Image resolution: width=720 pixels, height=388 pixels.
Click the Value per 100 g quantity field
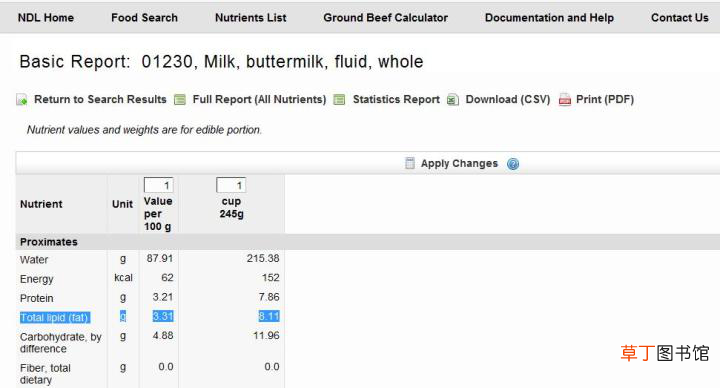(x=158, y=185)
